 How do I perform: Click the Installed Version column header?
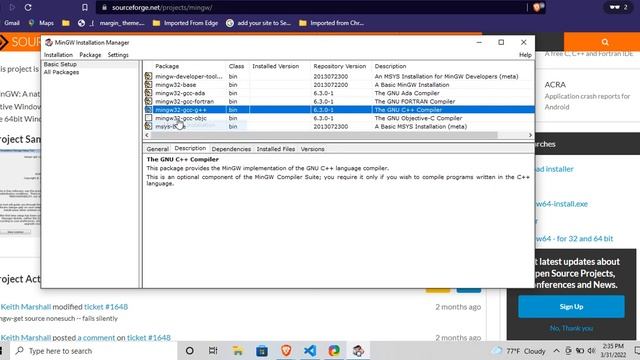276,66
